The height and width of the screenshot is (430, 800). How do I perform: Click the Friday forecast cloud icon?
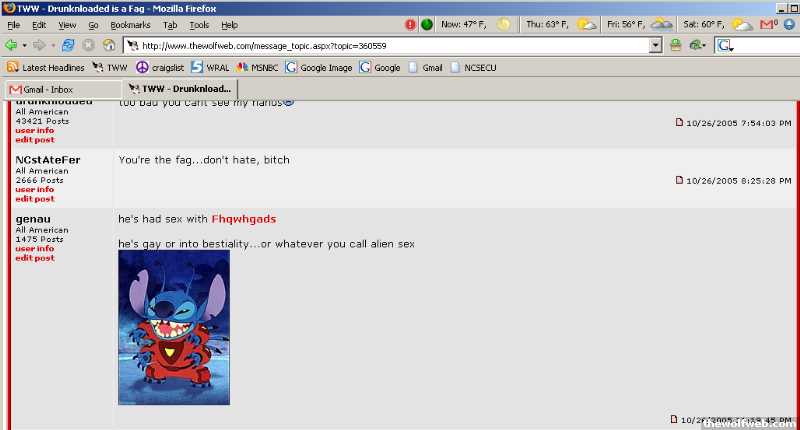click(x=661, y=24)
